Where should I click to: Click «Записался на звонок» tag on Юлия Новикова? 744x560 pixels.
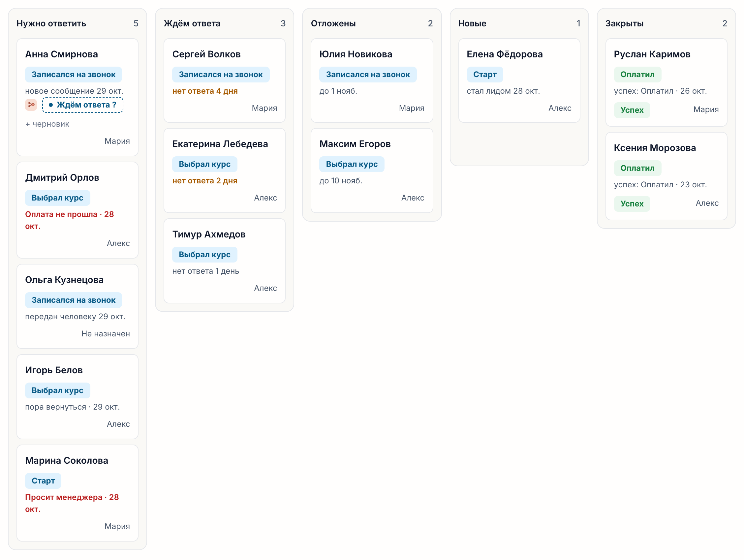(368, 75)
